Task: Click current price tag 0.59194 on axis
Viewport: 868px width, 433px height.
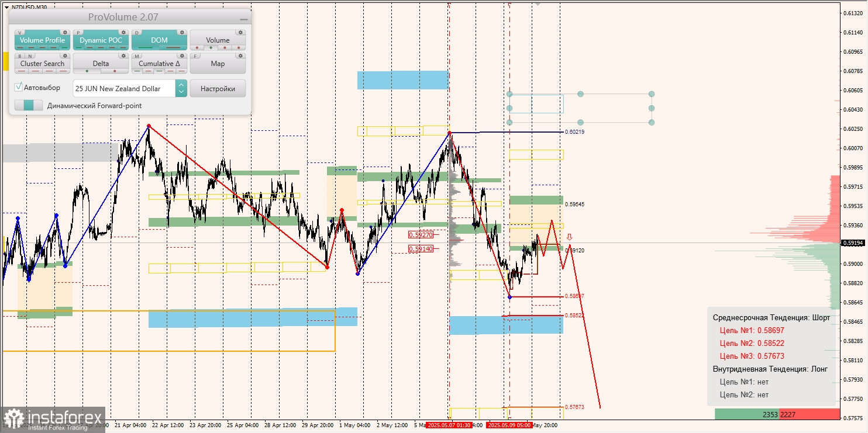Action: 853,243
